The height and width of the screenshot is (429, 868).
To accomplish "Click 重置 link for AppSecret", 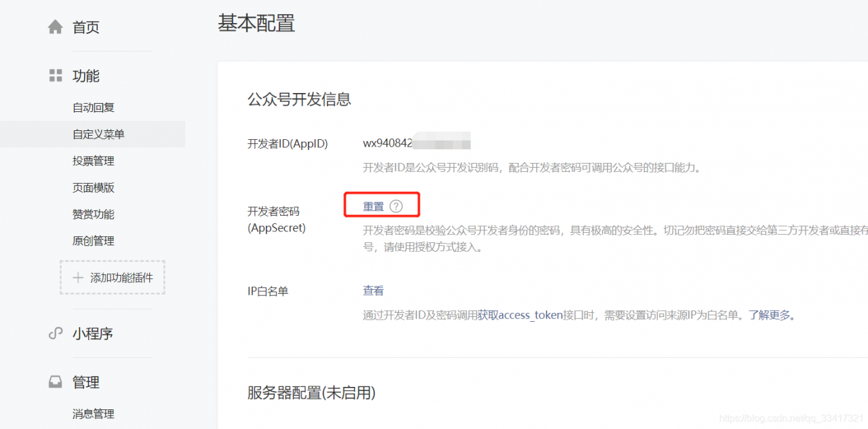I will 374,206.
